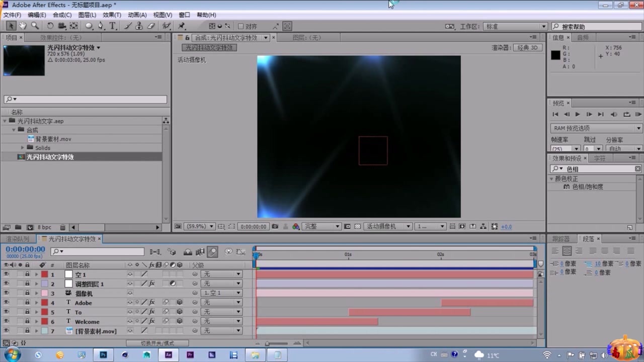This screenshot has height=362, width=644.
Task: Open the 完整 resolution dropdown
Action: pos(321,227)
